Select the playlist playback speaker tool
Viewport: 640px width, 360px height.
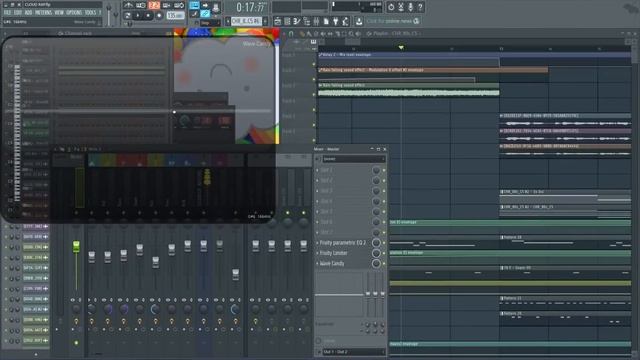coord(358,34)
